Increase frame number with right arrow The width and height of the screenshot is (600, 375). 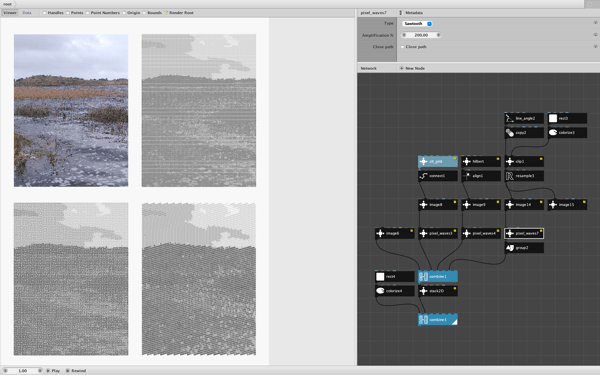[40, 371]
